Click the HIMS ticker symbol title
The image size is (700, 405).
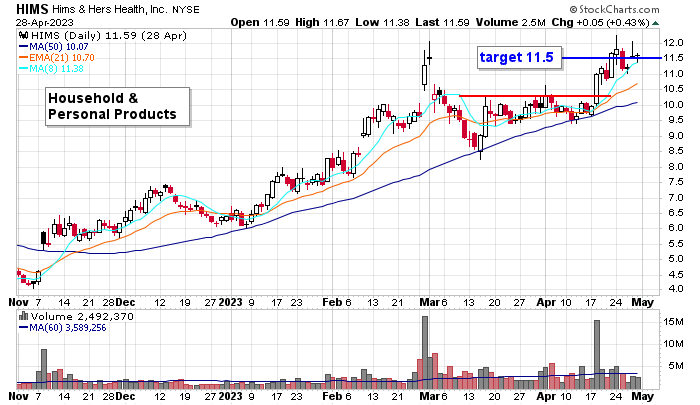pos(32,9)
